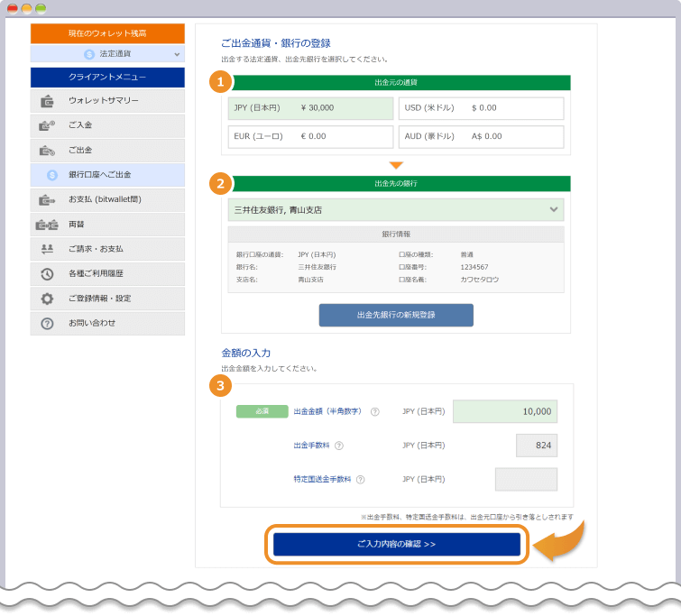Click 出金手数料 label link
This screenshot has width=681, height=616.
[x=311, y=446]
